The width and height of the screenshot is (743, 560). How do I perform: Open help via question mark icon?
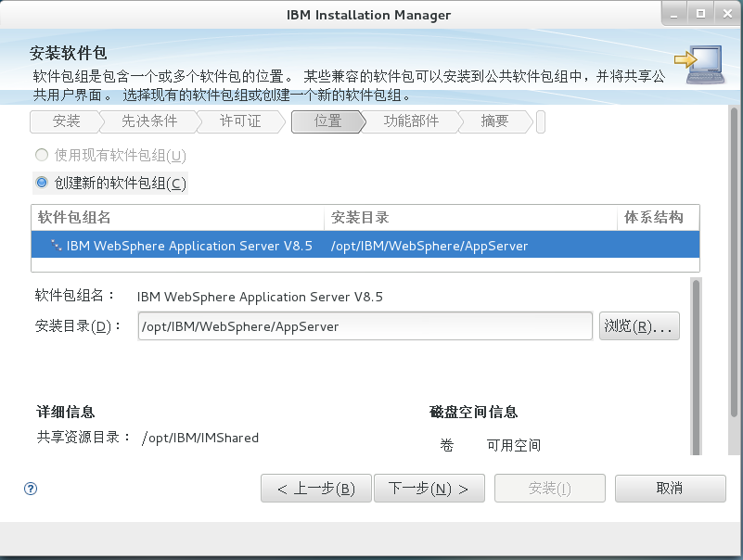pos(31,489)
